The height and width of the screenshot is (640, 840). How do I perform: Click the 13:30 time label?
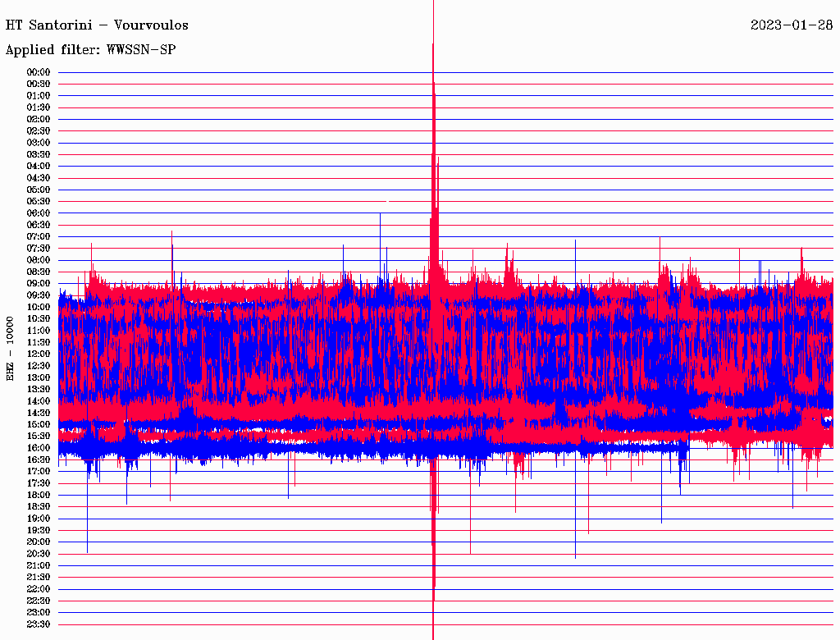pyautogui.click(x=39, y=390)
